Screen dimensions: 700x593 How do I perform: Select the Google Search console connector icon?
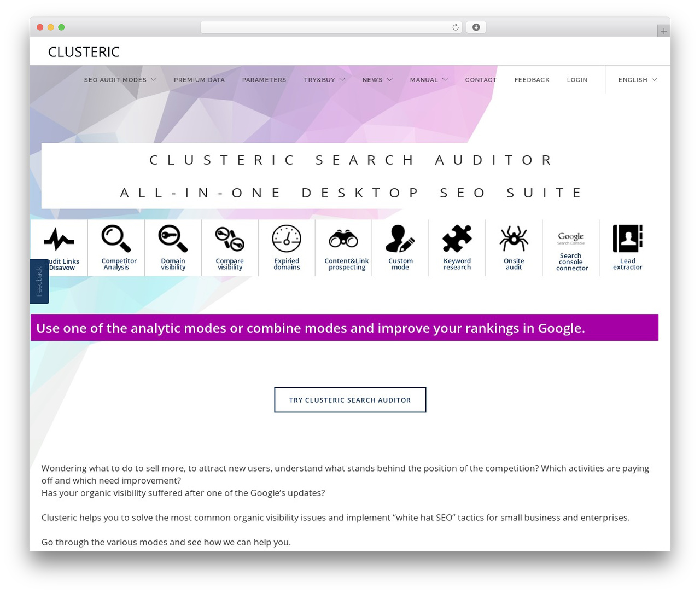[x=571, y=239]
